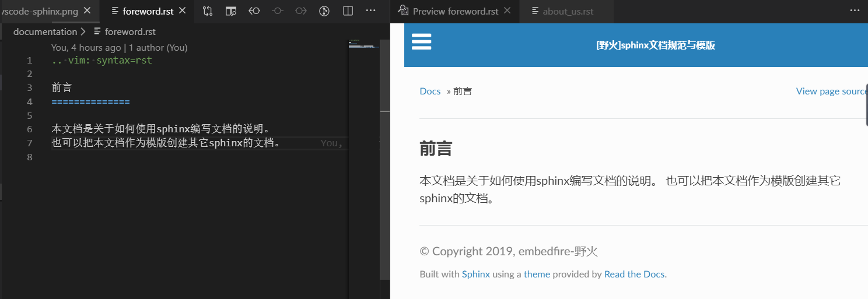The image size is (868, 299).
Task: Close the foreword.rst editor tab
Action: click(x=183, y=11)
